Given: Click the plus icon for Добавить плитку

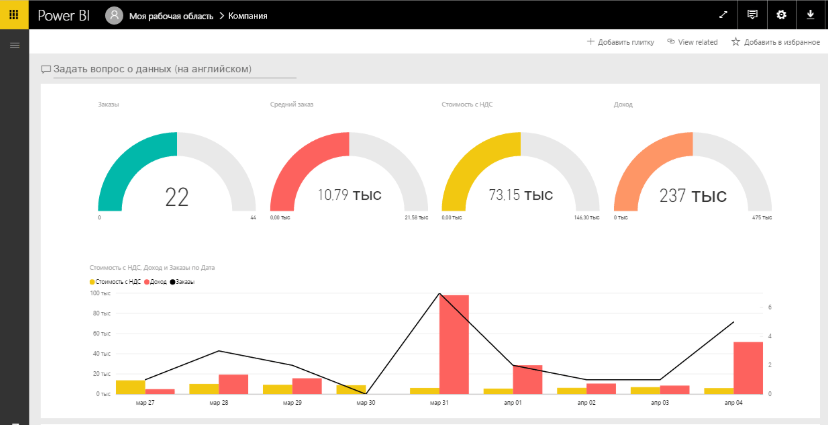Looking at the screenshot, I should coord(591,42).
